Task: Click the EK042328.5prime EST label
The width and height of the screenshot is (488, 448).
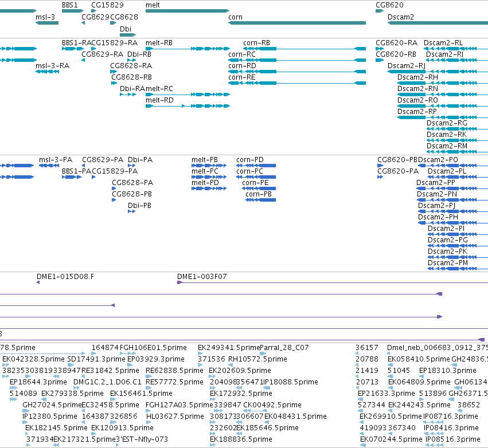Action: pyautogui.click(x=33, y=359)
